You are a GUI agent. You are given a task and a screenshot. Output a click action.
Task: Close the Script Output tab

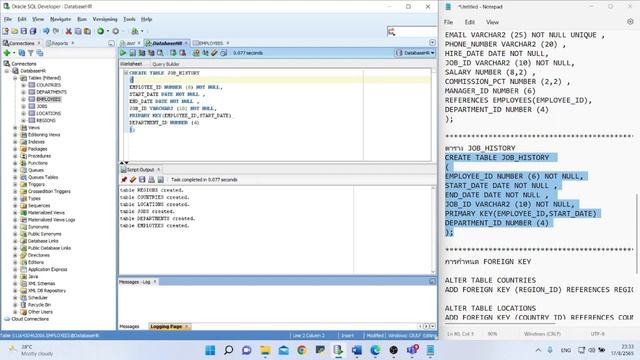(x=159, y=169)
